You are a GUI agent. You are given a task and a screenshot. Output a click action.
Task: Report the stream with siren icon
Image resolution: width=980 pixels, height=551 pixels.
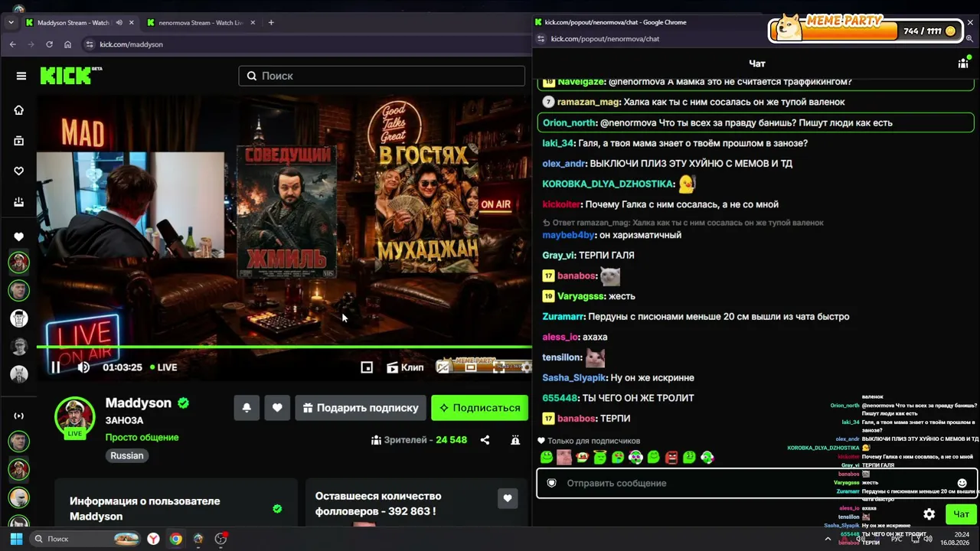[x=515, y=440]
